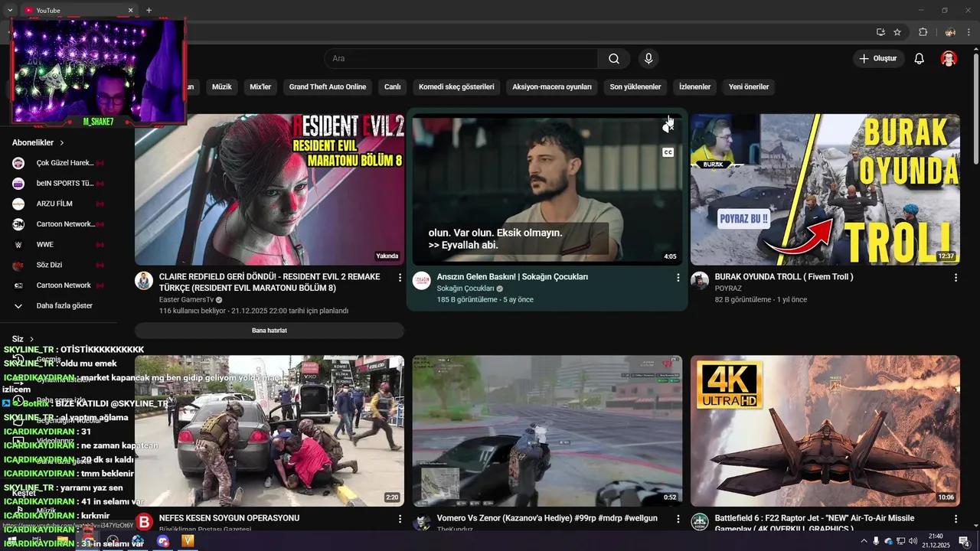Open options for Ansızın Gelen Baskın video
The width and height of the screenshot is (980, 551).
point(678,278)
